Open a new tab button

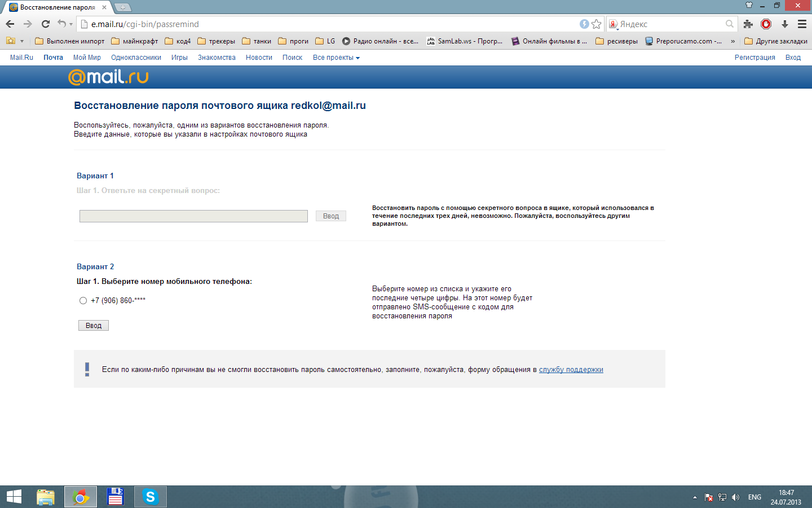pos(122,7)
